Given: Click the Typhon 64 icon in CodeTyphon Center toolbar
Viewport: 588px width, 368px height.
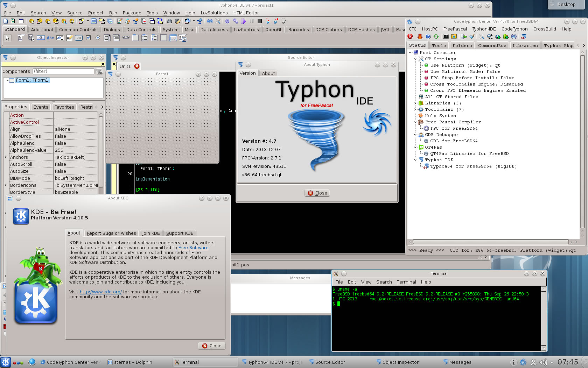Looking at the screenshot, I should [x=523, y=36].
